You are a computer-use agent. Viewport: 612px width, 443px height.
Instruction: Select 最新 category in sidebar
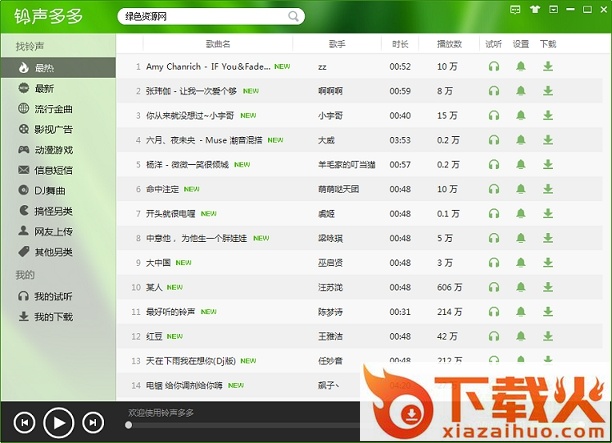click(45, 88)
